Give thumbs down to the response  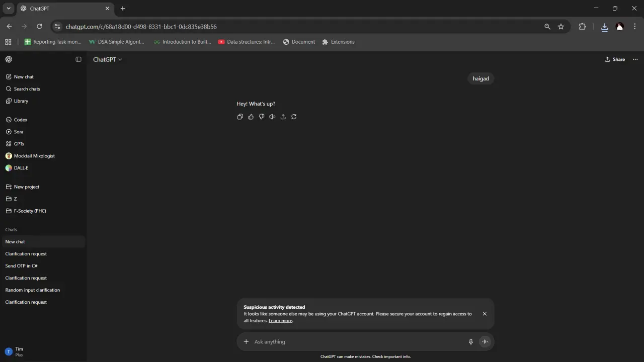click(262, 117)
